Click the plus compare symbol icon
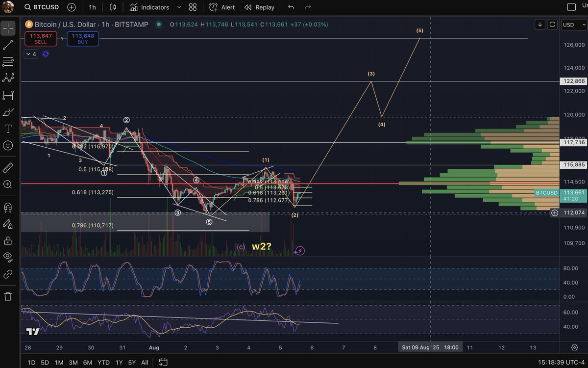Screen dimensions: 588x368 (72, 7)
